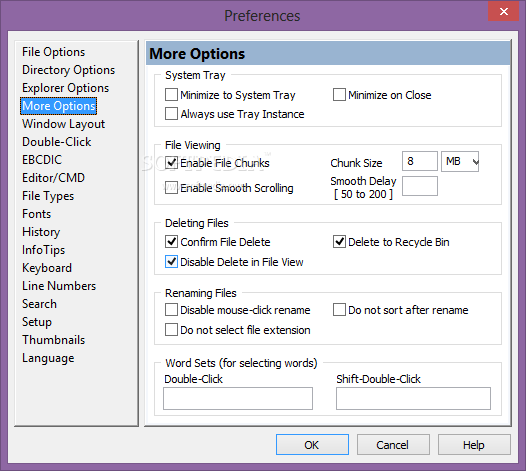The height and width of the screenshot is (471, 526).
Task: Select More Options in the list
Action: pos(59,106)
